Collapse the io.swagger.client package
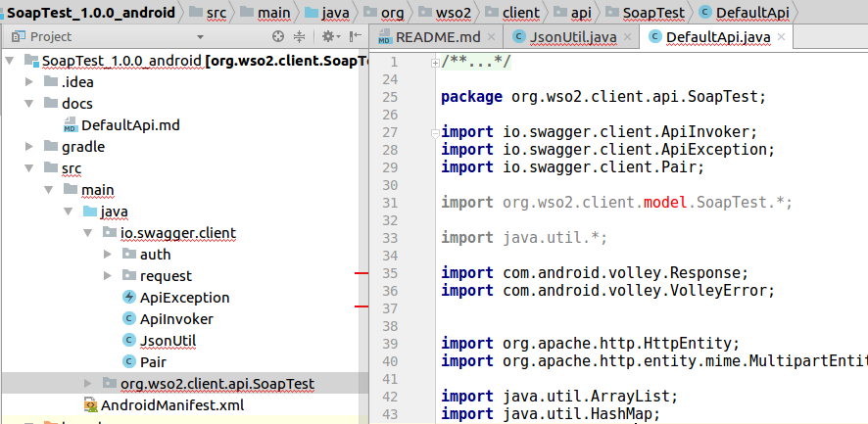This screenshot has height=424, width=868. [87, 233]
